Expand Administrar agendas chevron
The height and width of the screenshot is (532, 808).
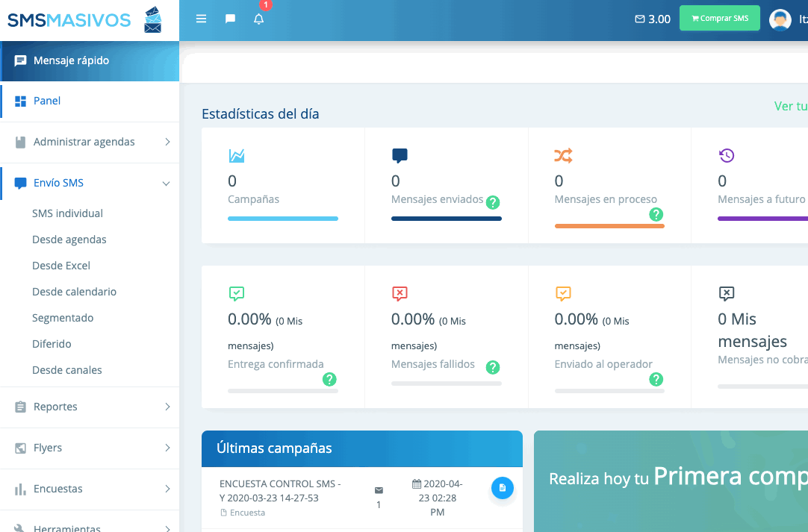click(167, 142)
